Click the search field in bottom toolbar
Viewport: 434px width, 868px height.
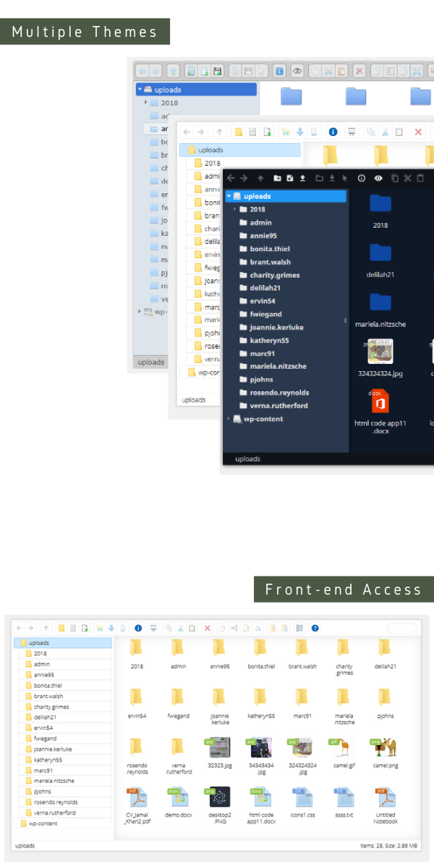[x=402, y=628]
